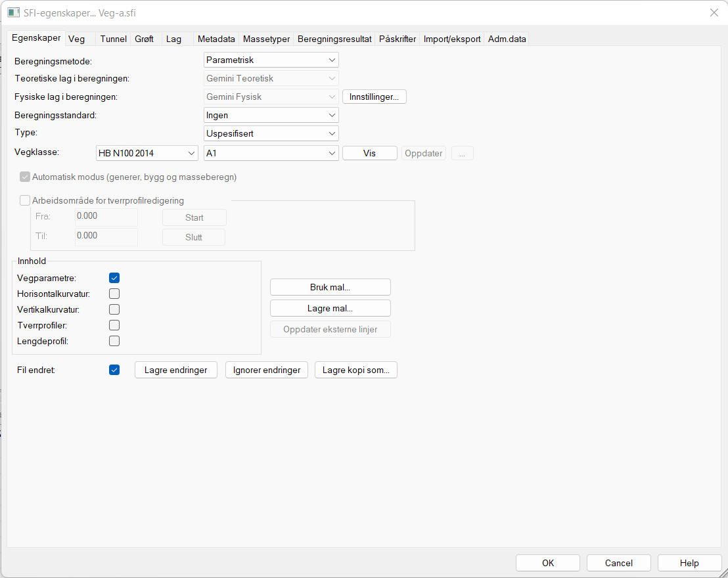The width and height of the screenshot is (728, 578).
Task: Click the Bruk mal button
Action: (330, 287)
